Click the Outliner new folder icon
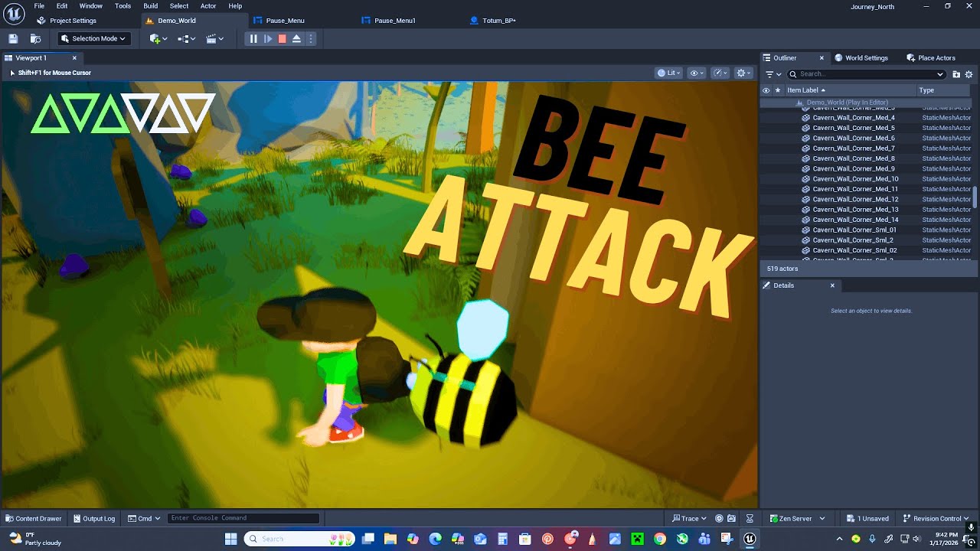This screenshot has width=980, height=551. pyautogui.click(x=956, y=74)
